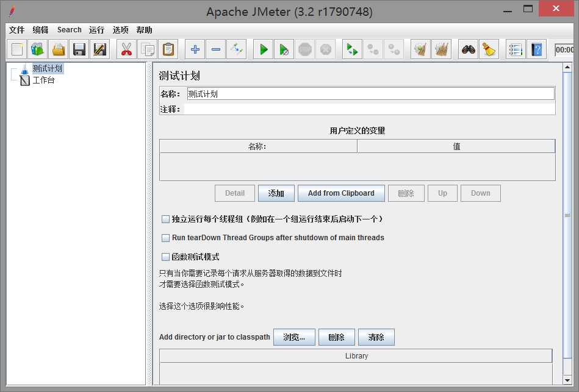Click the grey Shutdown test icon
This screenshot has height=392, width=579.
point(325,49)
